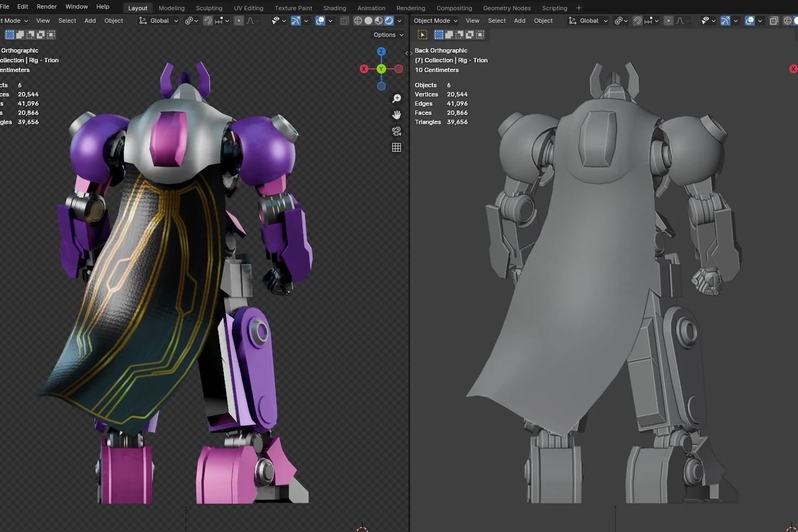Viewport: 798px width, 532px height.
Task: Click Select in the left viewport header
Action: (x=67, y=21)
